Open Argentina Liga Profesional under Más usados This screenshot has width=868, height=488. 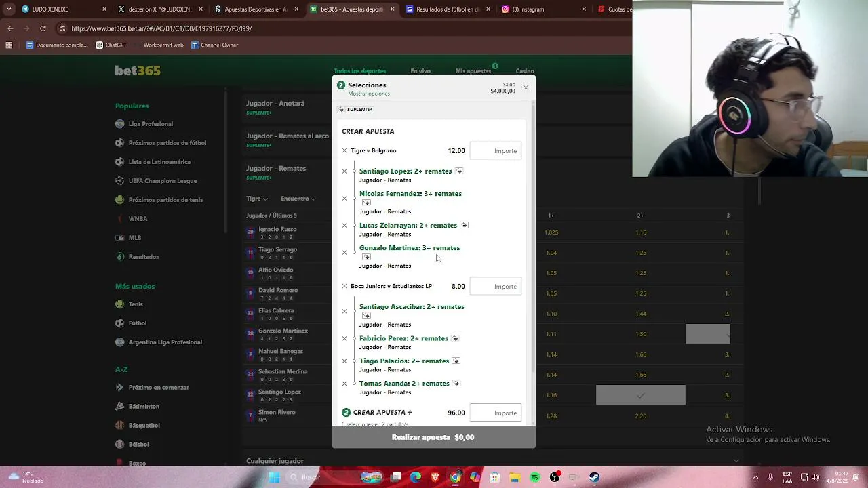click(x=165, y=342)
